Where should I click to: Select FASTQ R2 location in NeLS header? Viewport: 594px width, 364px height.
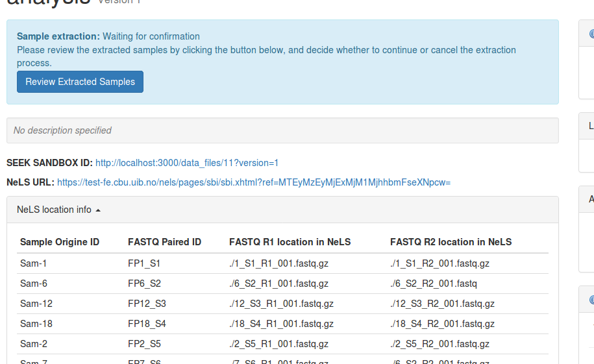451,242
